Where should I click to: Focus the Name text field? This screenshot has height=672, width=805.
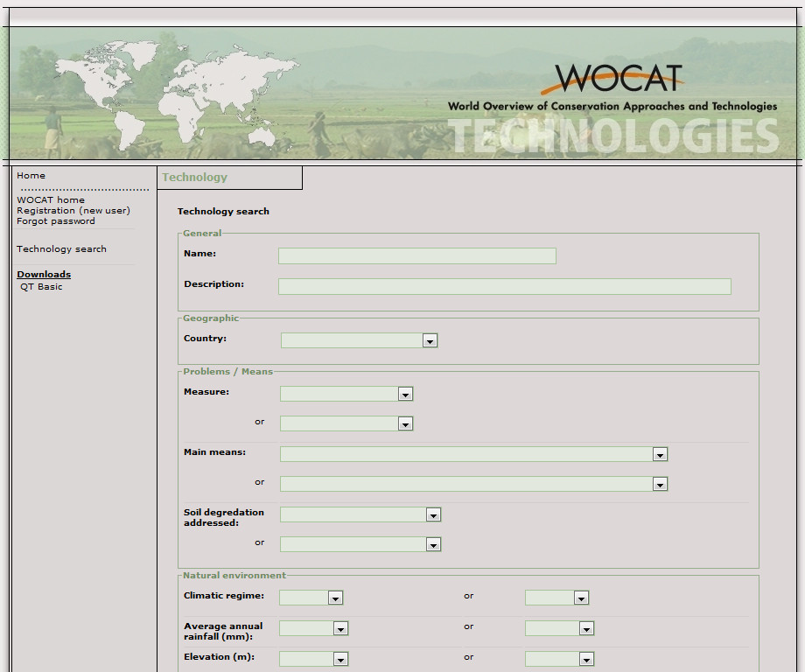click(x=416, y=255)
